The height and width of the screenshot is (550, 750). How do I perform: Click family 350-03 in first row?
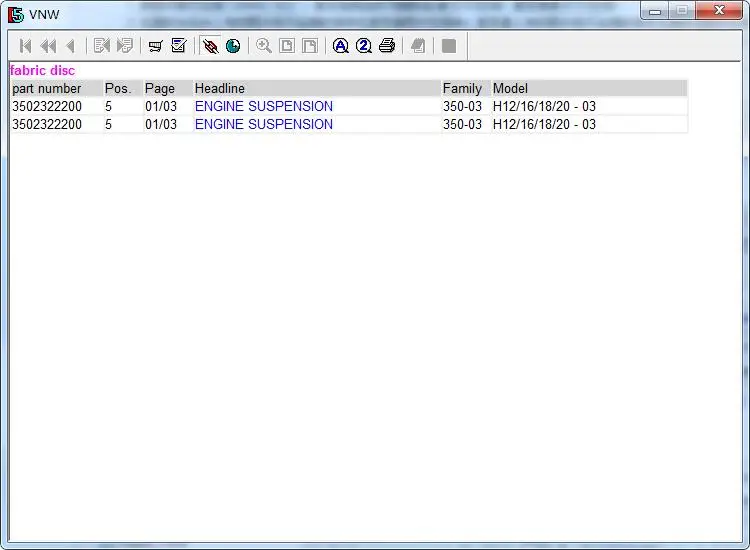pyautogui.click(x=462, y=106)
